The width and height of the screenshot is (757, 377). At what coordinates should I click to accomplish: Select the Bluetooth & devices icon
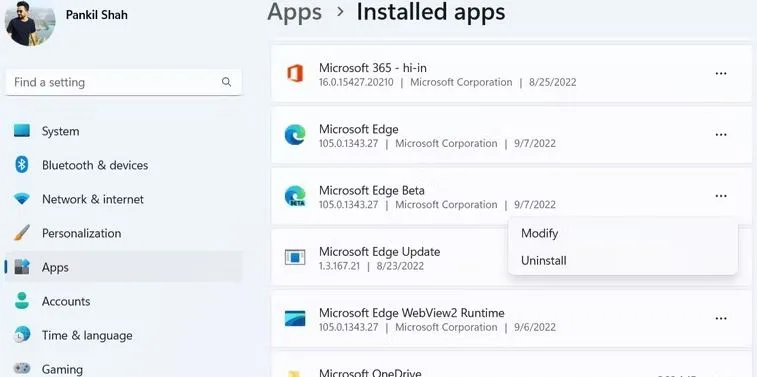pyautogui.click(x=22, y=165)
